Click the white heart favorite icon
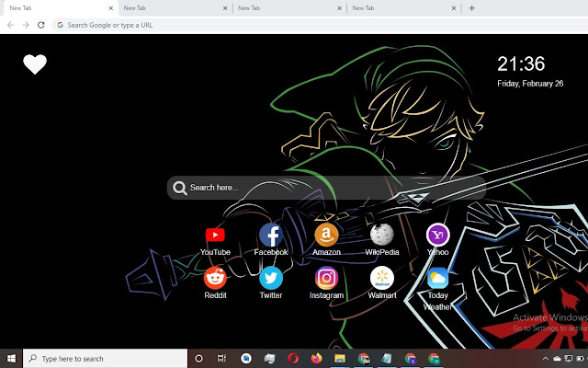The height and width of the screenshot is (368, 588). [x=35, y=64]
